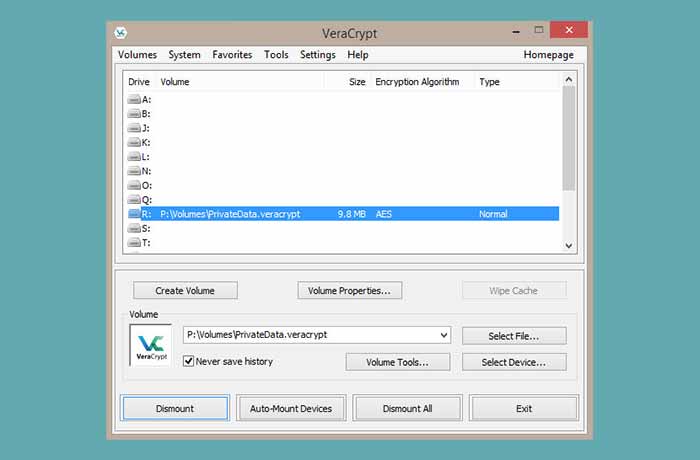Viewport: 700px width, 460px height.
Task: Exit VeraCrypt via Exit button
Action: click(x=524, y=408)
